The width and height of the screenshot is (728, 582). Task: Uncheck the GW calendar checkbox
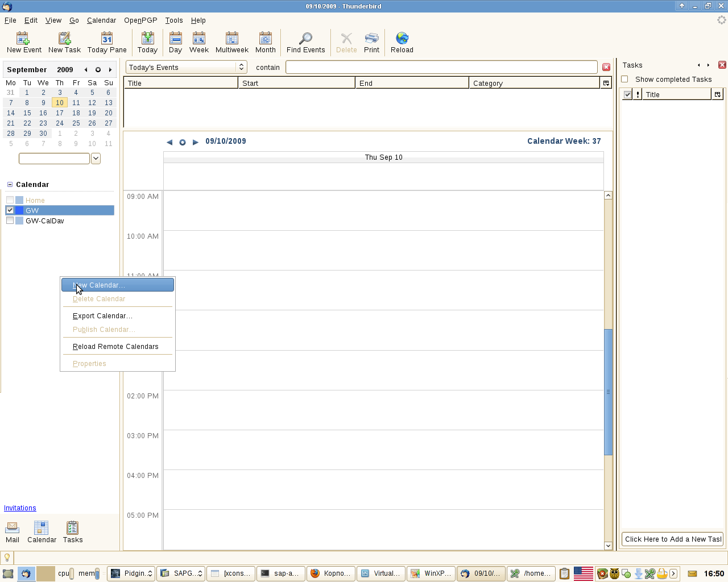[x=10, y=210]
